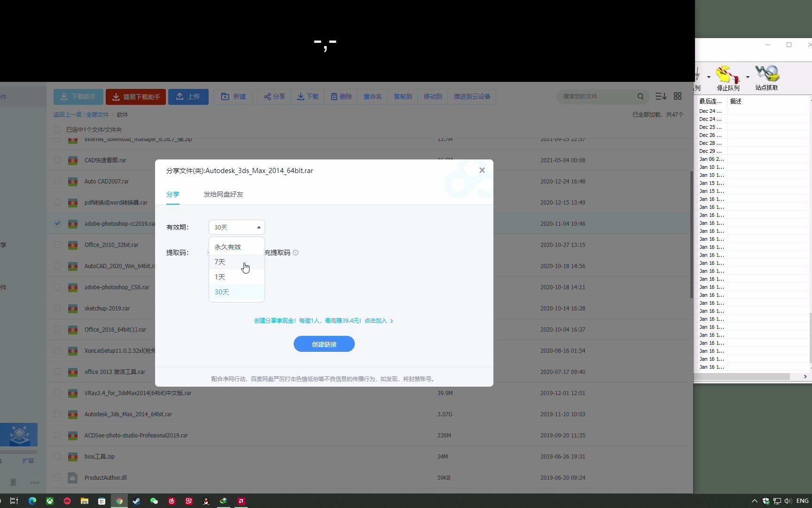Tick checkbox for Auto CAD2007.rar
This screenshot has height=508, width=812.
click(x=57, y=181)
